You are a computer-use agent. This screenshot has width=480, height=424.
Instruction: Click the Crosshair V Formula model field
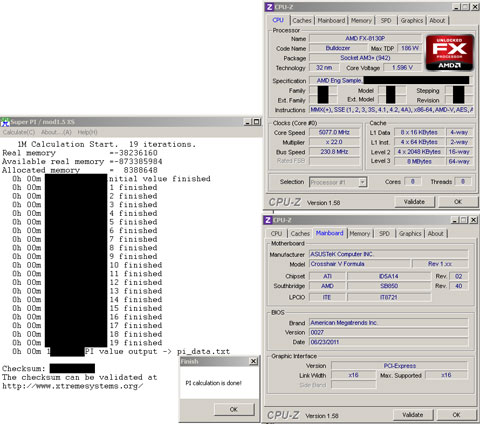pos(359,264)
